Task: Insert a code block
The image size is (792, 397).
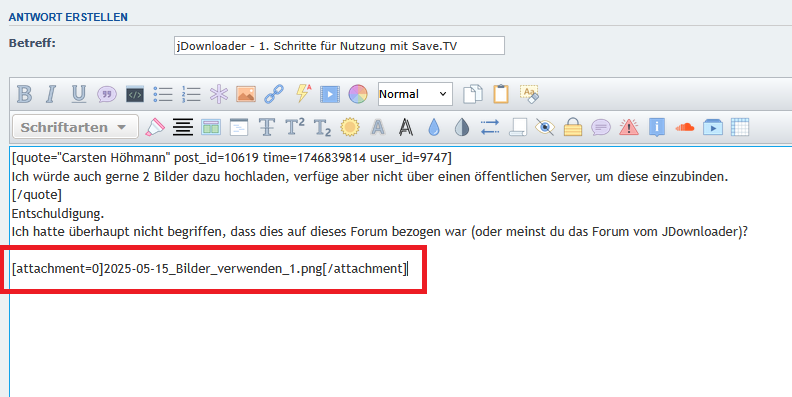Action: point(135,94)
